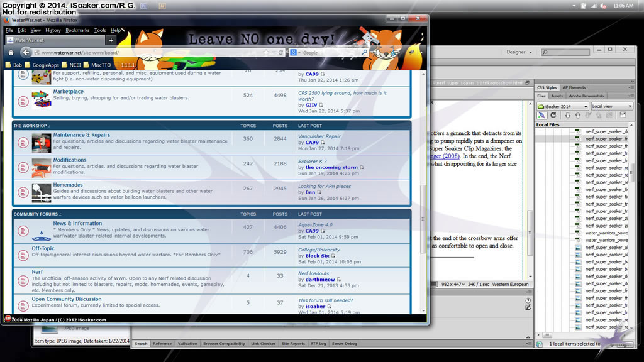Switch to the Assets tab
Image resolution: width=644 pixels, height=362 pixels.
(x=557, y=96)
